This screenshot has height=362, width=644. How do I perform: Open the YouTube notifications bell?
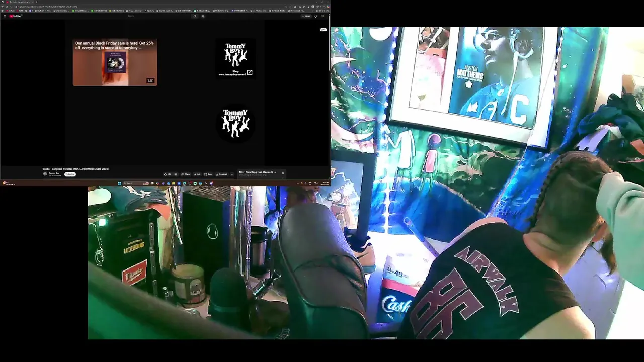316,16
